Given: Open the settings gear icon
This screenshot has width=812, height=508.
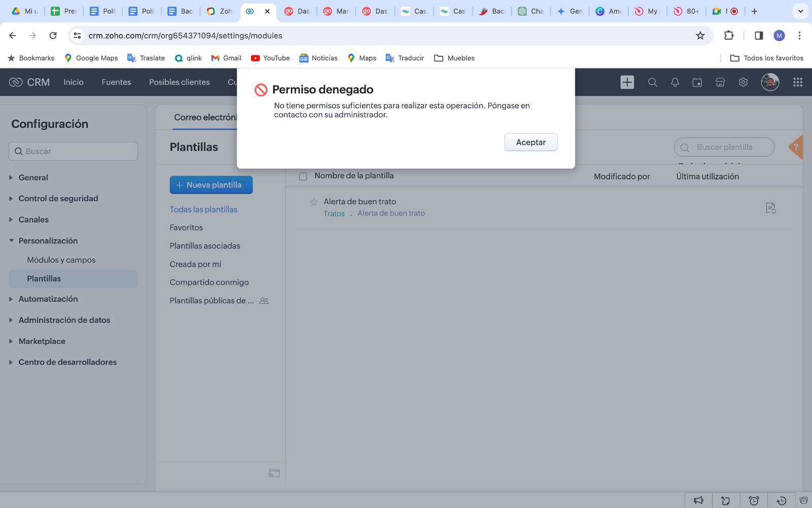Looking at the screenshot, I should click(743, 82).
